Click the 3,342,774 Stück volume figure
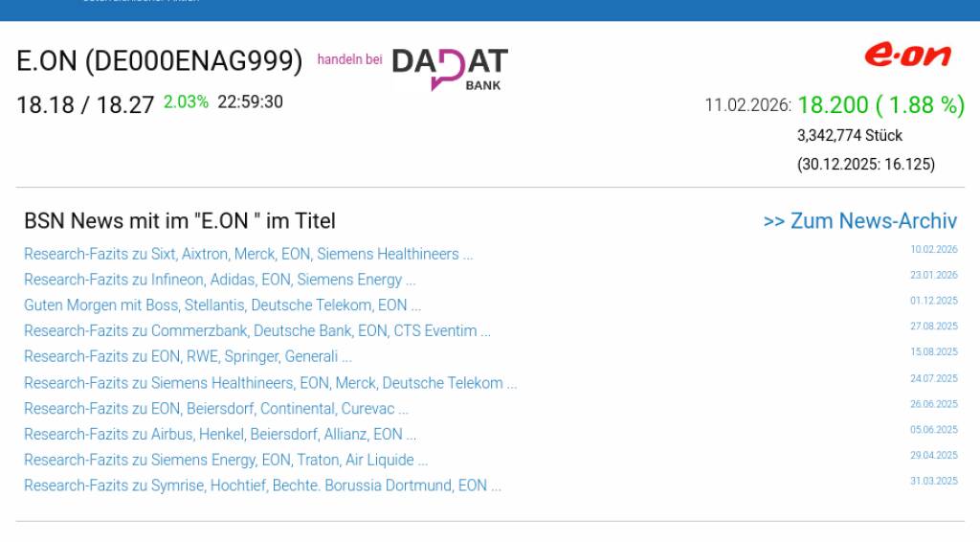This screenshot has width=980, height=542. point(850,136)
